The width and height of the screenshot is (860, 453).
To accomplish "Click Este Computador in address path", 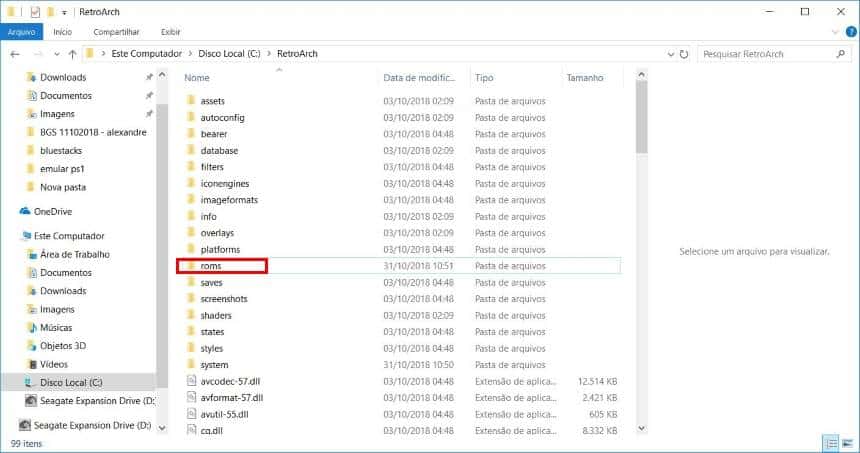I will point(146,54).
